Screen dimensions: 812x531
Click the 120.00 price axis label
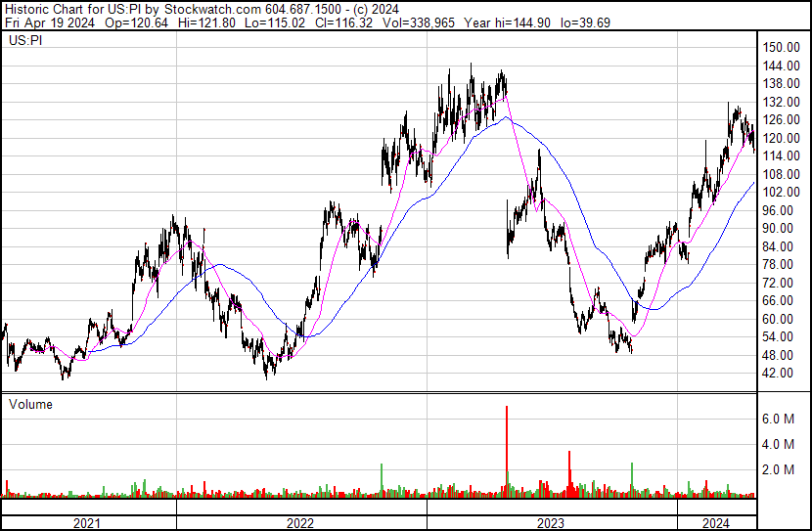click(782, 138)
